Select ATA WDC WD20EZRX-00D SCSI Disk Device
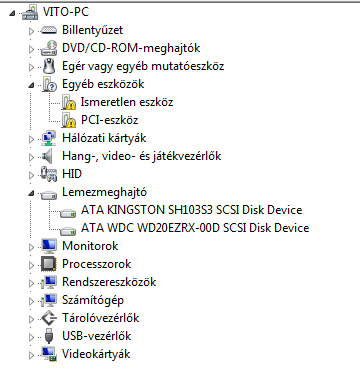360x375 pixels. (x=195, y=228)
